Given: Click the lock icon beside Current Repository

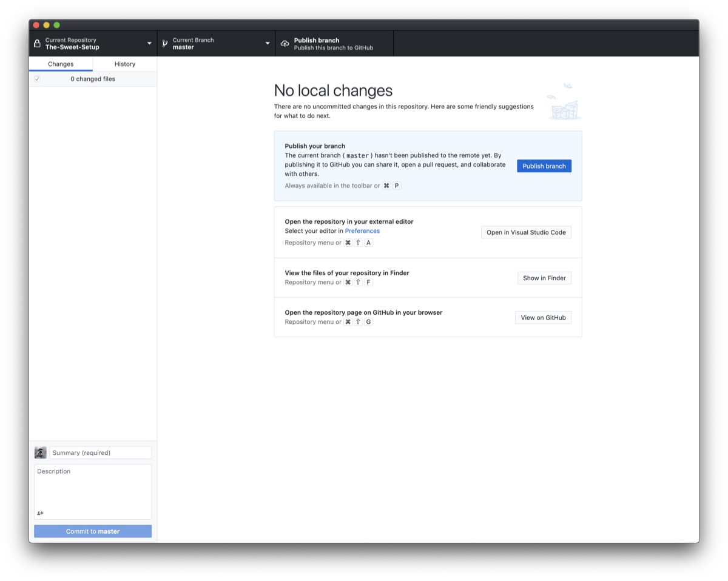Looking at the screenshot, I should tap(37, 44).
